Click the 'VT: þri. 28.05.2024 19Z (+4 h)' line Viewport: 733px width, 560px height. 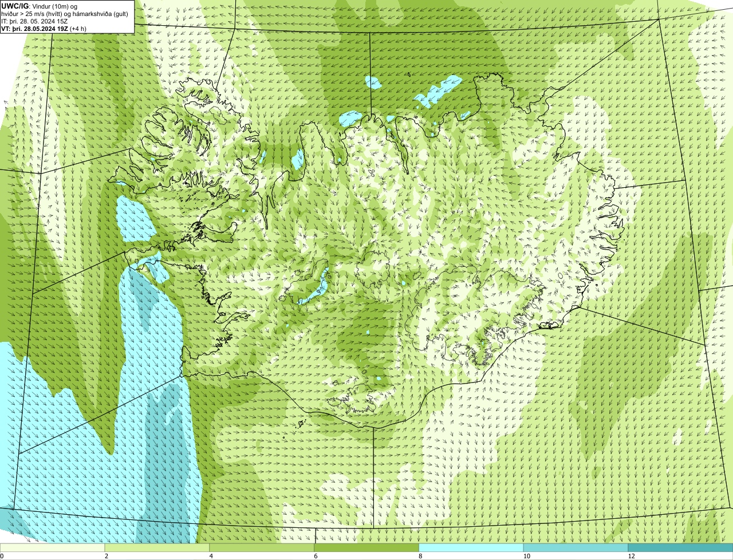44,29
